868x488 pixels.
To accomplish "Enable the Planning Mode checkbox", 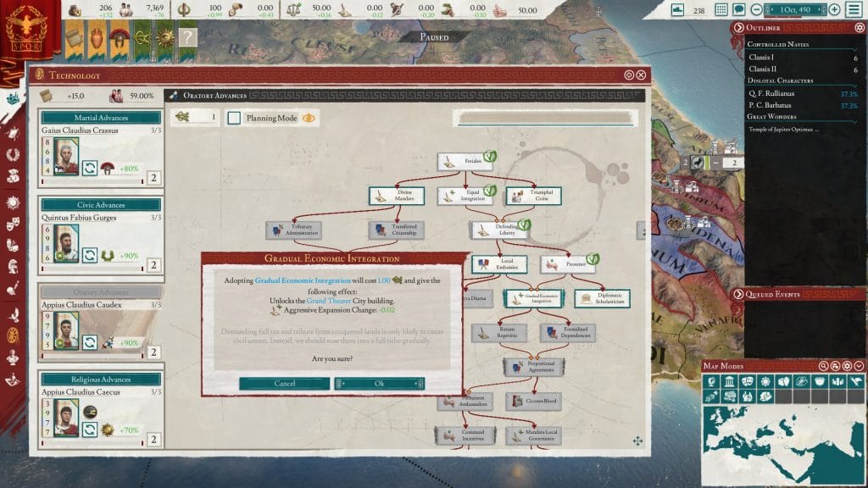I will click(234, 118).
